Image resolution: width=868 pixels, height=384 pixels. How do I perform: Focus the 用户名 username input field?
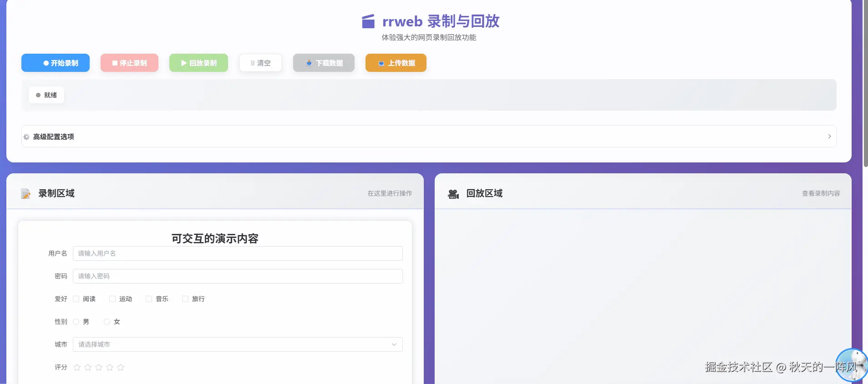tap(238, 253)
